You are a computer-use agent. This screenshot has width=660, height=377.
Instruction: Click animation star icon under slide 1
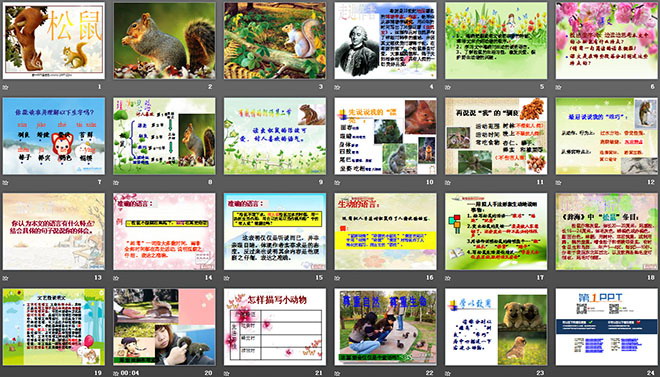5,87
